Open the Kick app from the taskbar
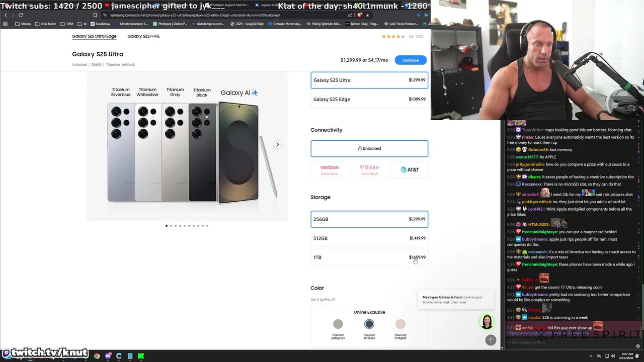 point(141,356)
